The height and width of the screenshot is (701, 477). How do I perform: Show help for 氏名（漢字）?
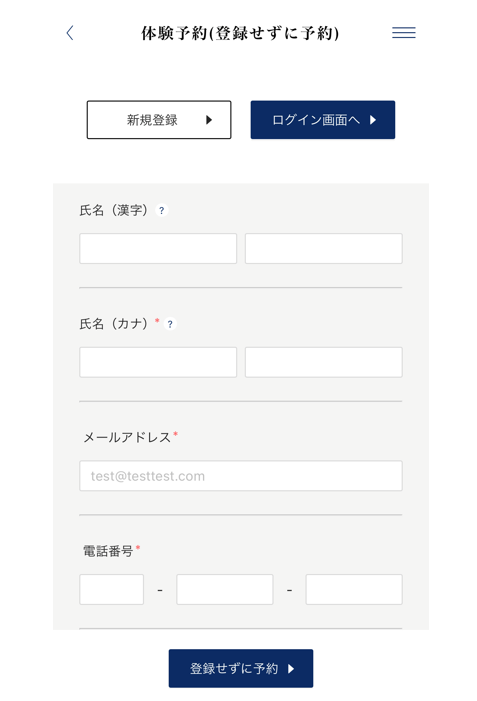coord(161,210)
